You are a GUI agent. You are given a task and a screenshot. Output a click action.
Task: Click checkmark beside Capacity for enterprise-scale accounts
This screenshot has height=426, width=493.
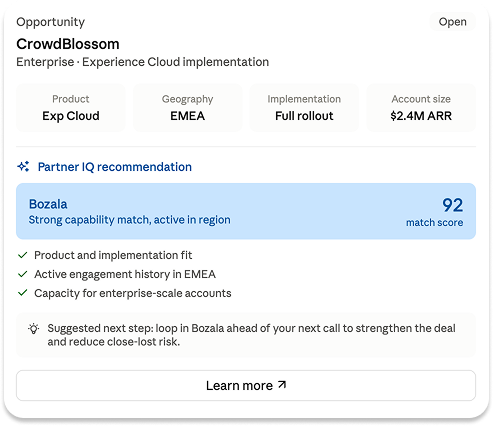coord(22,293)
